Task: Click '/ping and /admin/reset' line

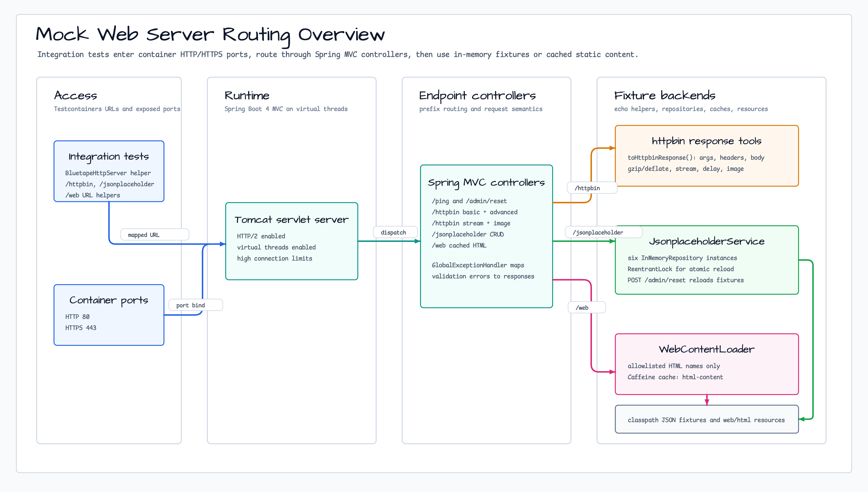Action: point(469,201)
